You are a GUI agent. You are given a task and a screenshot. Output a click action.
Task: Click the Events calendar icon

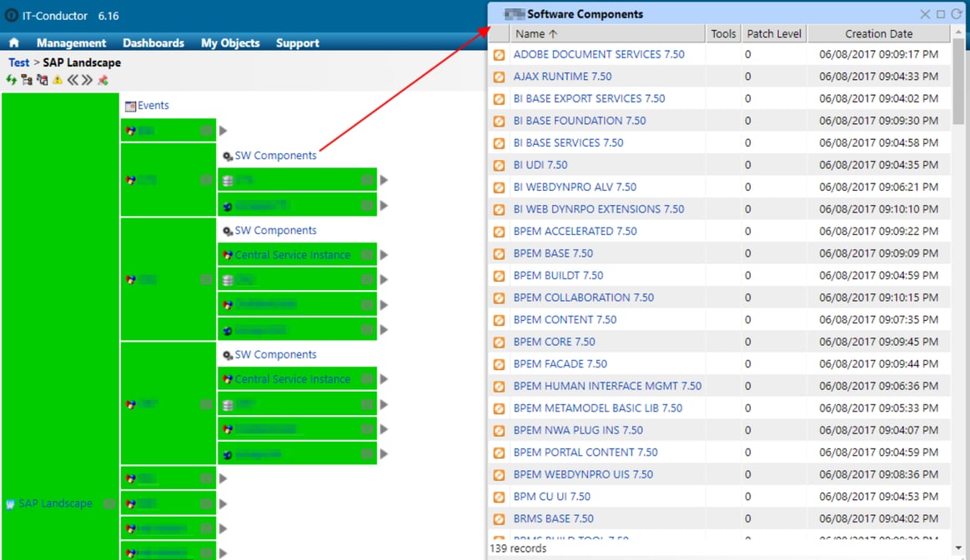[130, 107]
